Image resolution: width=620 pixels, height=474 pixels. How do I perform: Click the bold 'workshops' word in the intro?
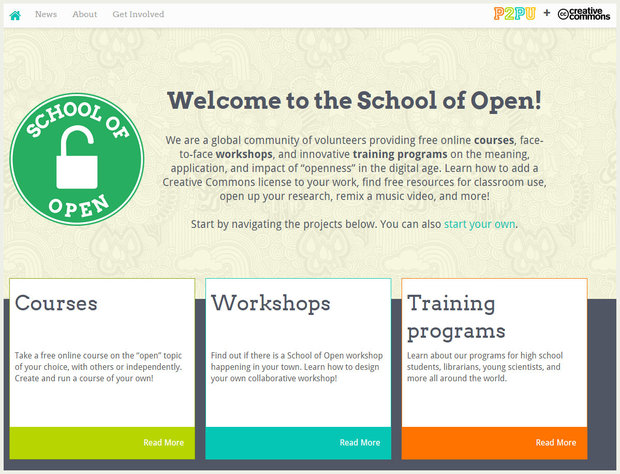244,155
